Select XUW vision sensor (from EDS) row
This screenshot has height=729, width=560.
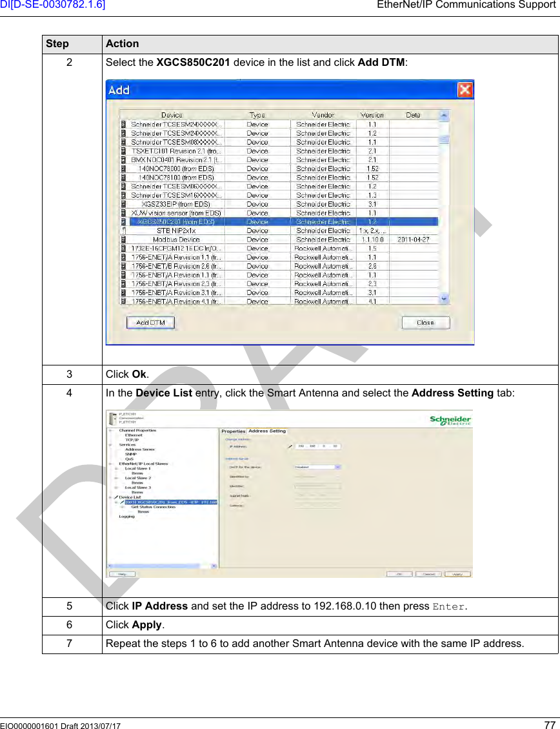click(279, 213)
